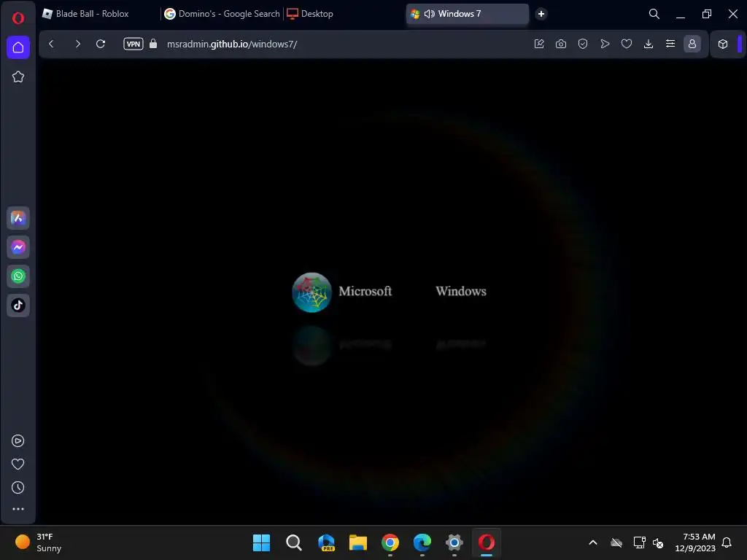This screenshot has width=747, height=560.
Task: Open Settings gear from taskbar
Action: coord(454,542)
